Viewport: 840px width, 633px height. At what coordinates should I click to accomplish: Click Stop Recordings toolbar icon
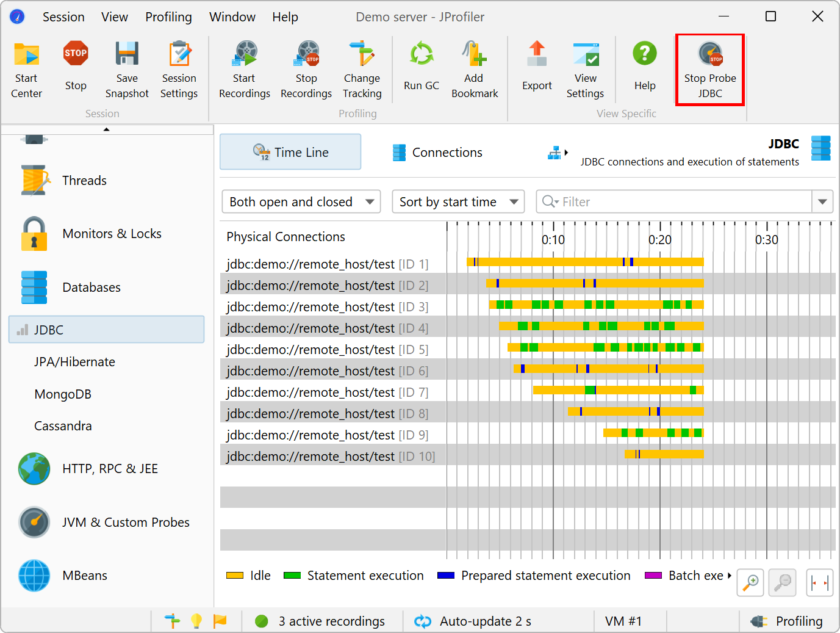(x=306, y=70)
